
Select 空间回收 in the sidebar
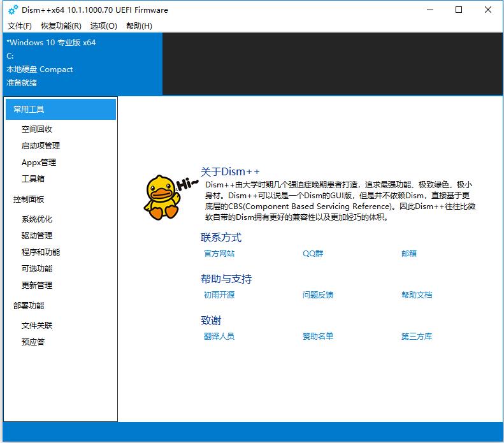point(37,129)
